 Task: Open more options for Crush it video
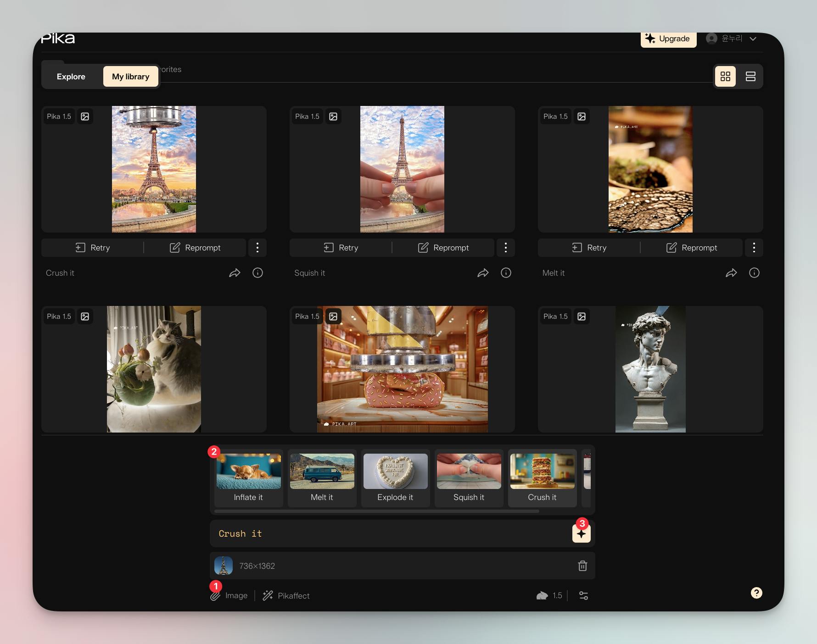coord(257,248)
